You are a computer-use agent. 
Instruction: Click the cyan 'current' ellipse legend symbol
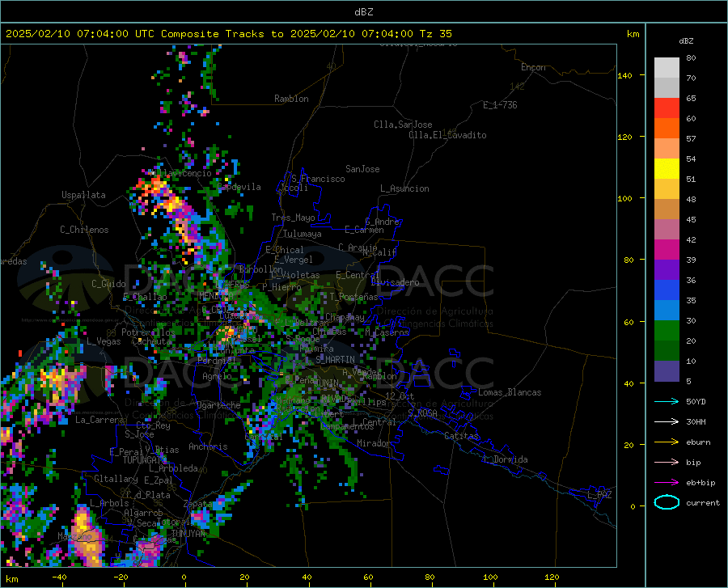tap(667, 502)
